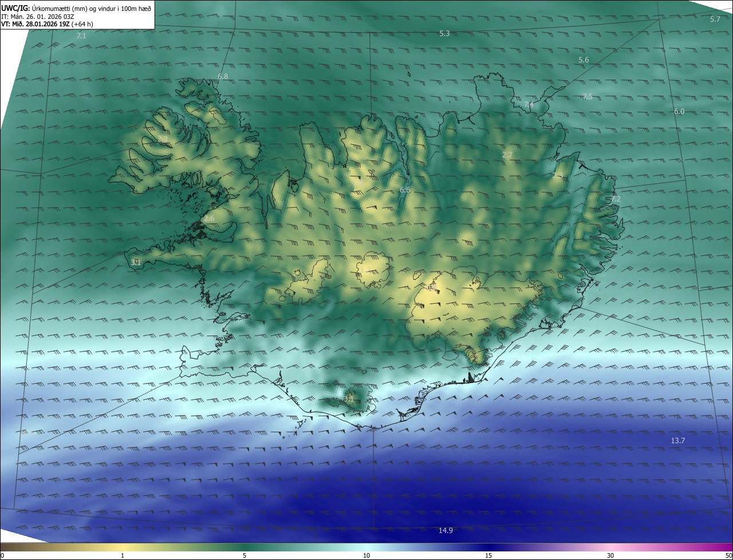Click the 2.2 value in the Westfjords
Image resolution: width=733 pixels, height=560 pixels.
click(x=163, y=139)
